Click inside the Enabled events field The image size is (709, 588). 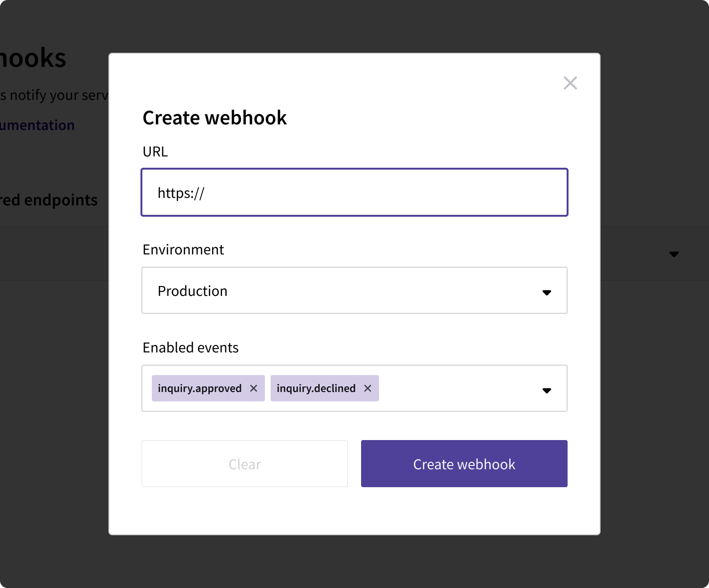tap(448, 388)
